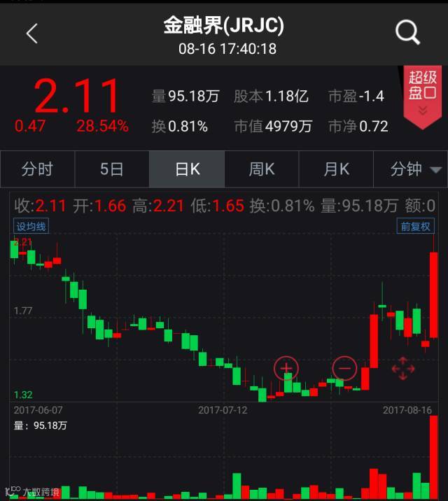
Task: Tap the change amount 0.47
Action: tap(29, 126)
